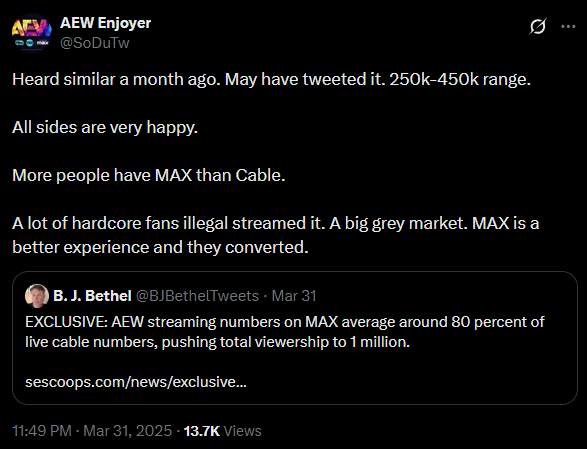
Task: Open B. J. Bethel's name link
Action: 92,296
